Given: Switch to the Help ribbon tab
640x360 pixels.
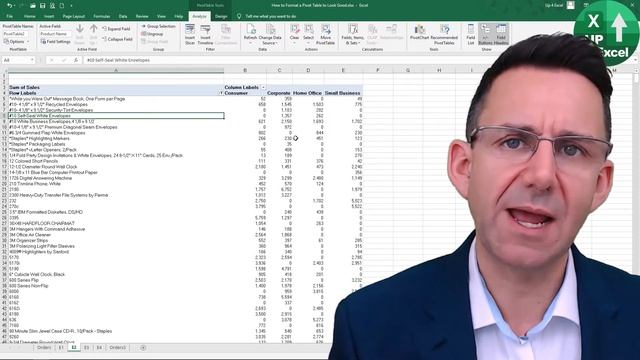Looking at the screenshot, I should tap(179, 16).
